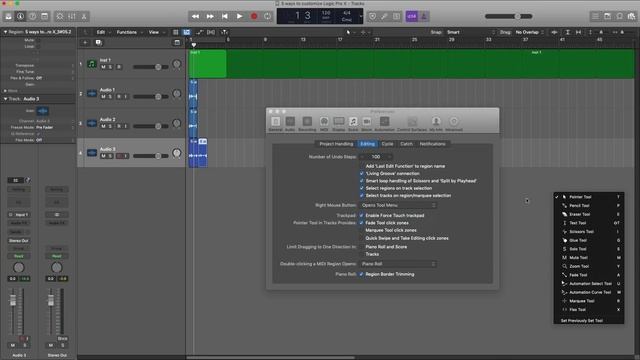
Task: Switch to Project Handling tab
Action: 336,144
